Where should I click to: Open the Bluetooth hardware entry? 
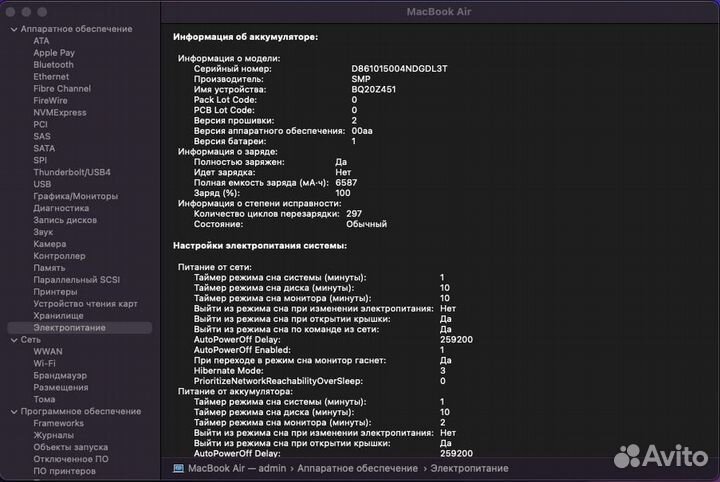point(53,65)
